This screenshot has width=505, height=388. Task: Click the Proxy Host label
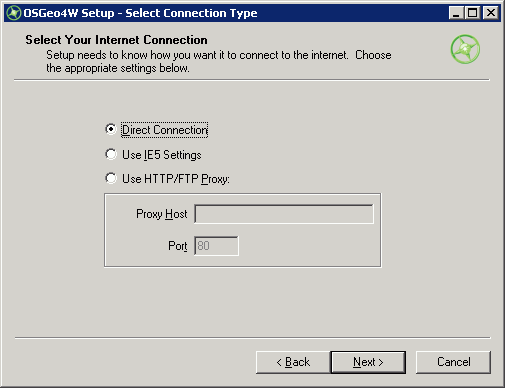(162, 214)
